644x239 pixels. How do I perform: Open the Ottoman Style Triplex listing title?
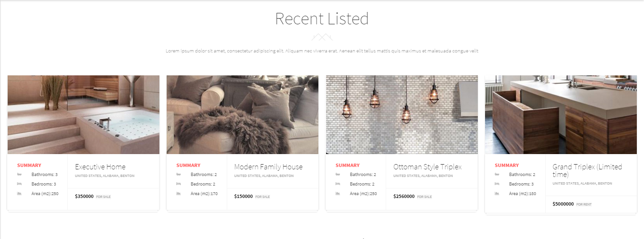point(428,167)
